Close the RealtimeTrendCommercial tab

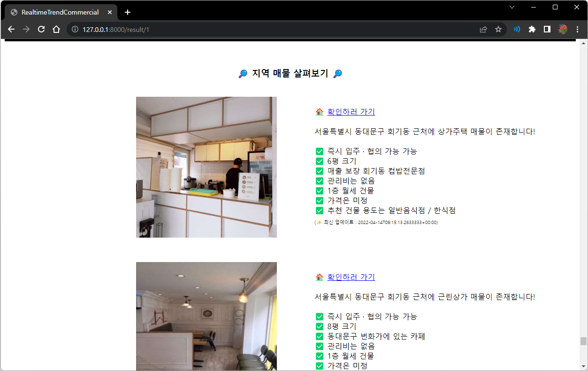(110, 12)
